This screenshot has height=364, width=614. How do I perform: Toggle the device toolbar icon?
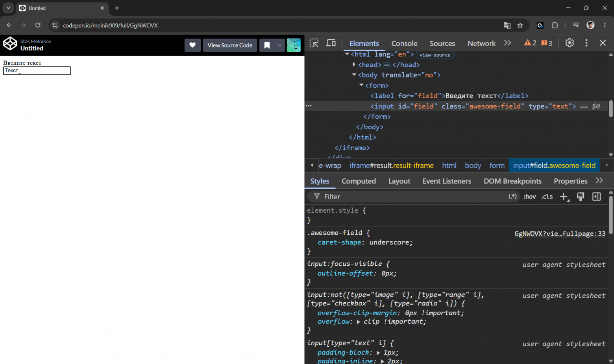tap(331, 43)
